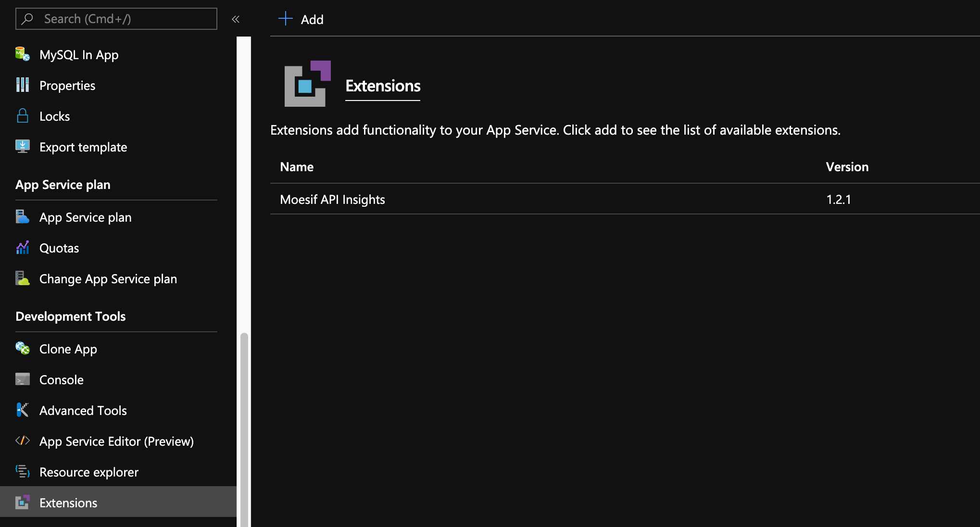Click the Console development tool

(61, 379)
